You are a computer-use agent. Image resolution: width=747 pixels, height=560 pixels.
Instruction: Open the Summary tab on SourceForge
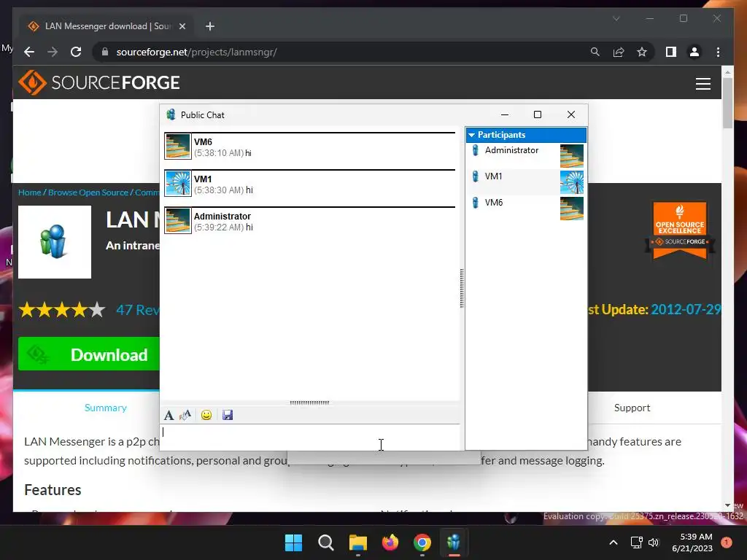tap(105, 408)
